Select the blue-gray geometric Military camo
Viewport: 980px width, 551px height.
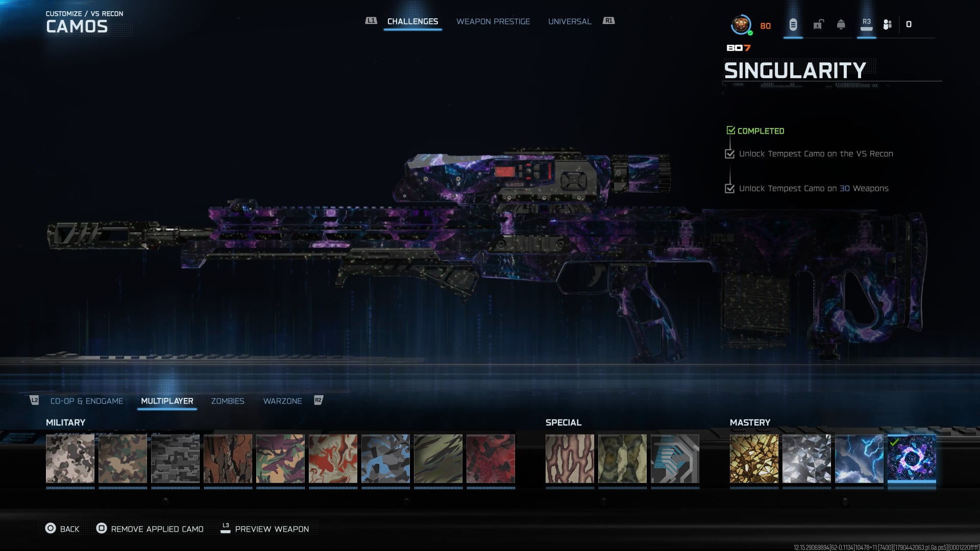[x=385, y=459]
